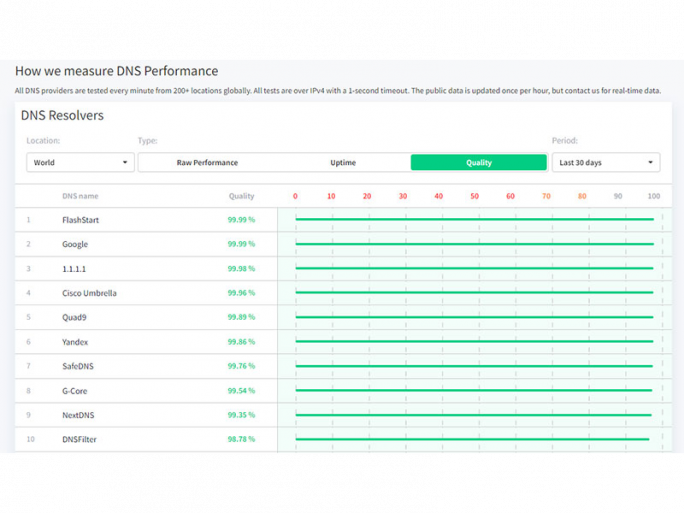Click the FlashStart quality bar

tap(475, 219)
